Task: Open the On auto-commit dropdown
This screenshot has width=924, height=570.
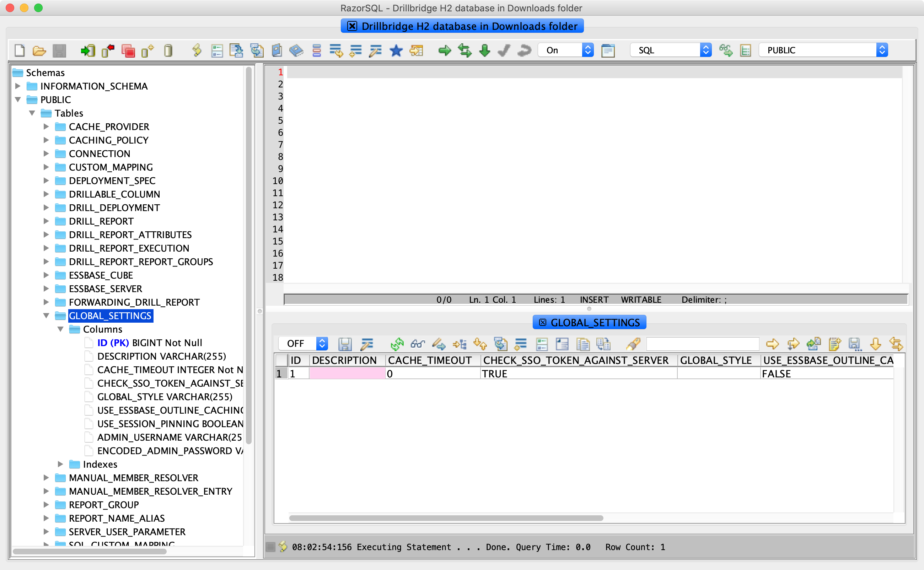Action: click(566, 50)
